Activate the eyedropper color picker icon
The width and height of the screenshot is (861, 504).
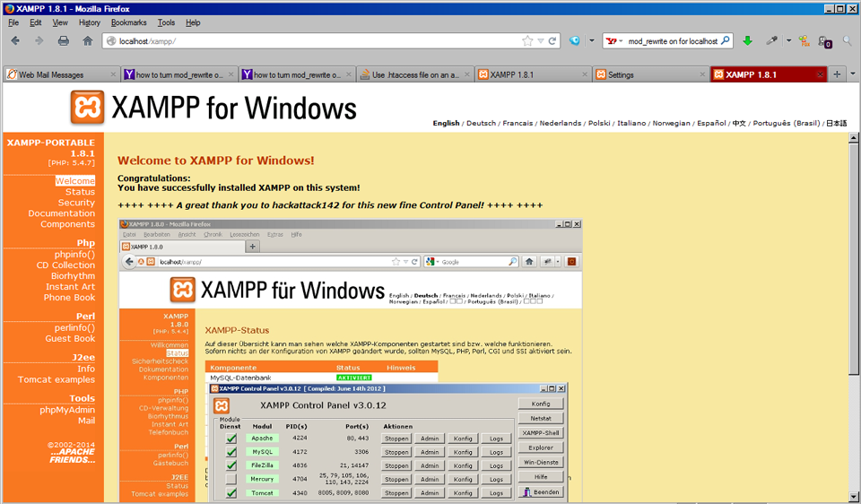[771, 40]
